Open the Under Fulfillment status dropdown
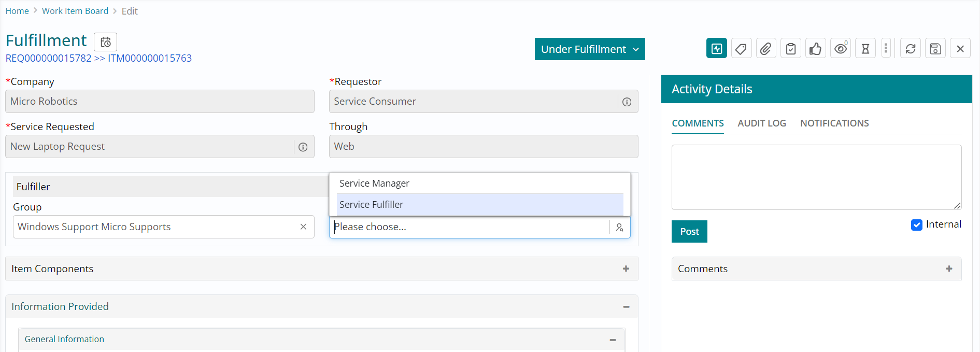 point(589,49)
